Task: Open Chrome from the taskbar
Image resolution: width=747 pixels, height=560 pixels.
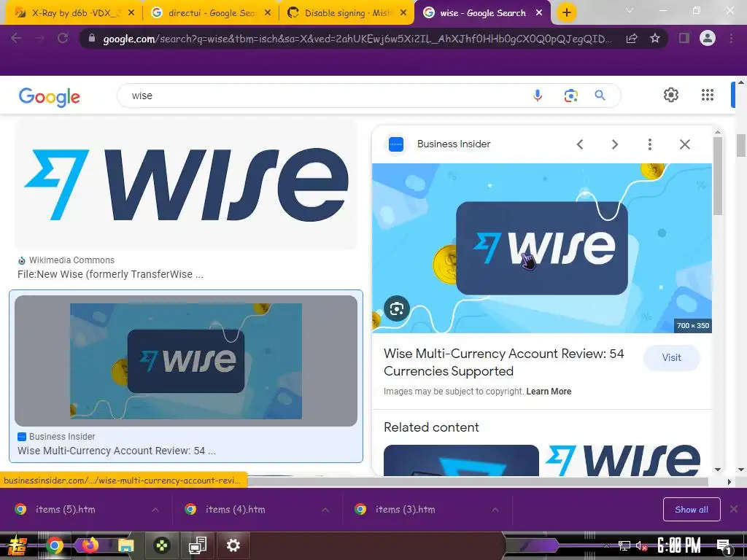Action: (x=54, y=545)
